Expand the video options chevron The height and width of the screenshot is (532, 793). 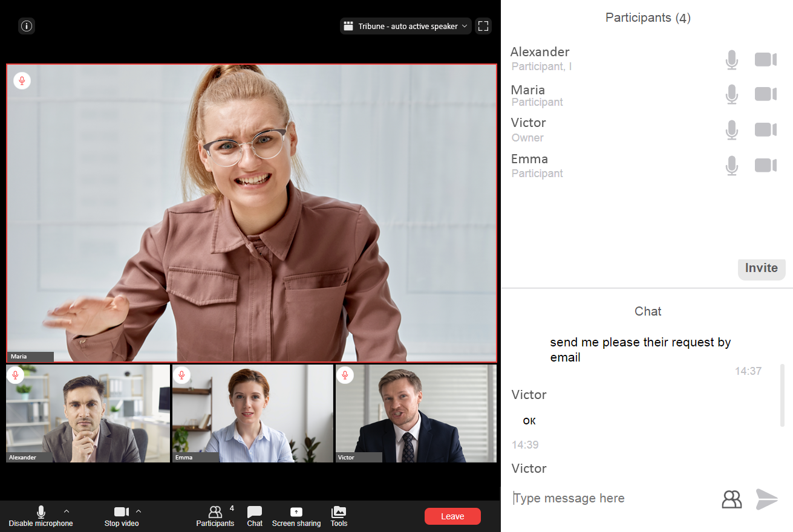(x=139, y=511)
